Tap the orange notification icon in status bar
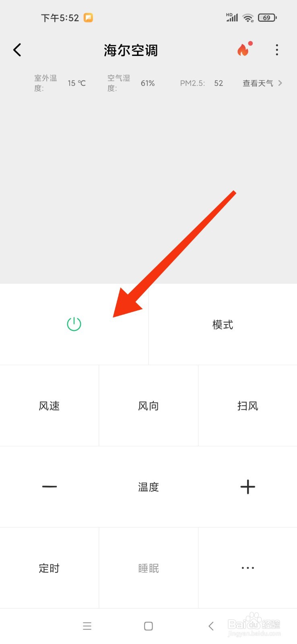 (88, 18)
